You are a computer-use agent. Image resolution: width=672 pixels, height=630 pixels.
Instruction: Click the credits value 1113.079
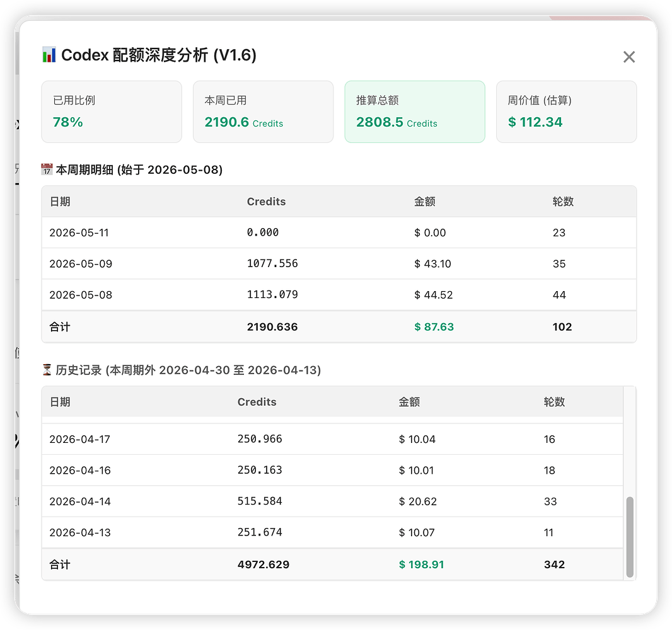click(272, 295)
